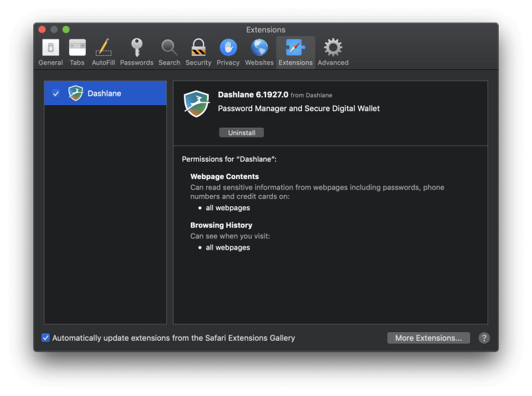This screenshot has width=532, height=396.
Task: Click the Dashlane shield icon in the sidebar
Action: coord(75,93)
